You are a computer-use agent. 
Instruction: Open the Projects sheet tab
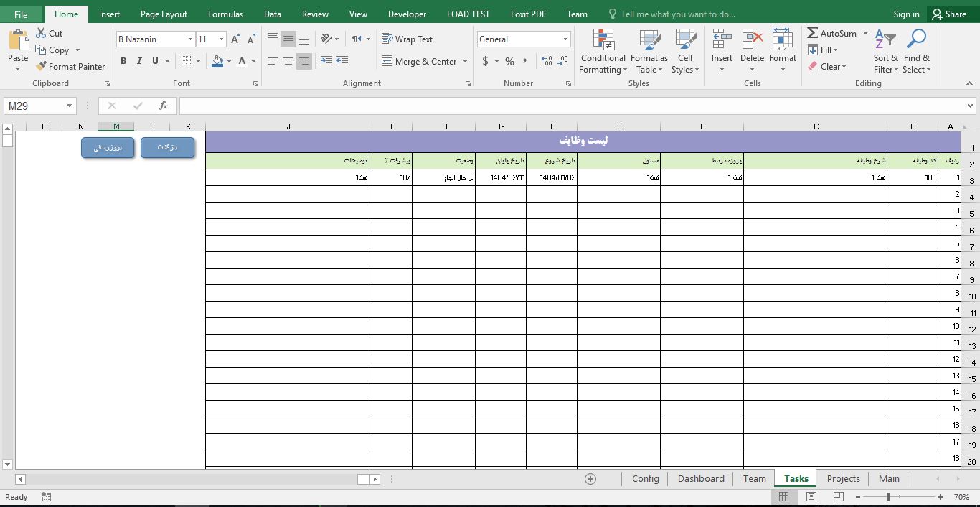[x=843, y=479]
